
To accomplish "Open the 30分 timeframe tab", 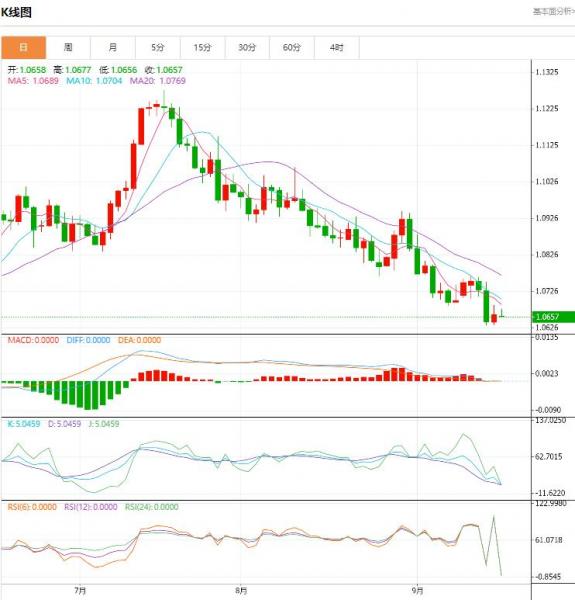I will [247, 47].
